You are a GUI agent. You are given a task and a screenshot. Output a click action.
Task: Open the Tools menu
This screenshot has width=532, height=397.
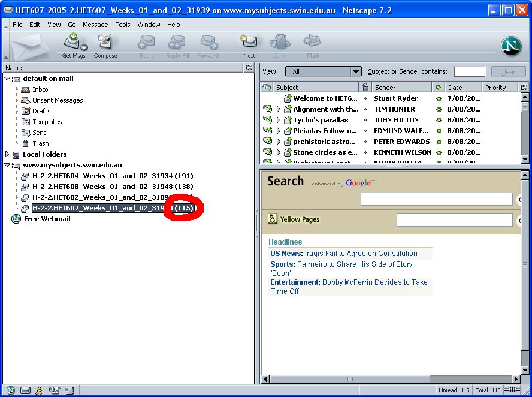click(x=122, y=25)
